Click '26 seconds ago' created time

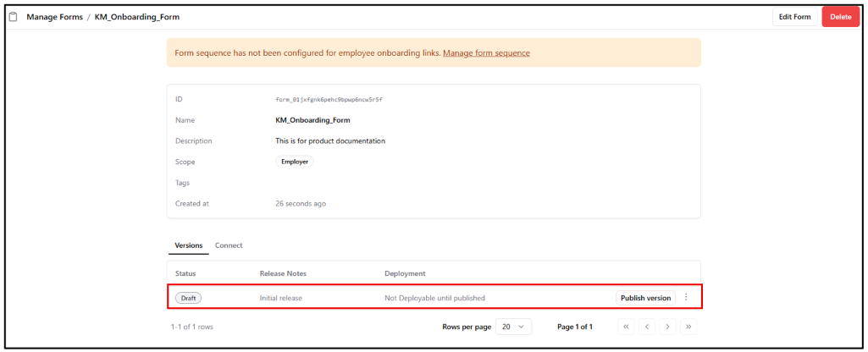click(x=301, y=204)
